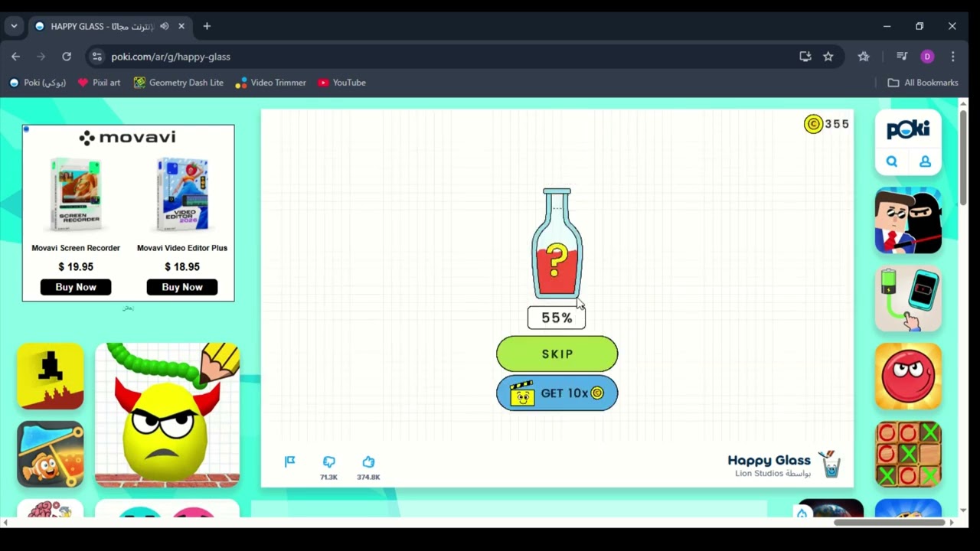
Task: Open the phone charging cable game thumbnail
Action: pos(908,299)
